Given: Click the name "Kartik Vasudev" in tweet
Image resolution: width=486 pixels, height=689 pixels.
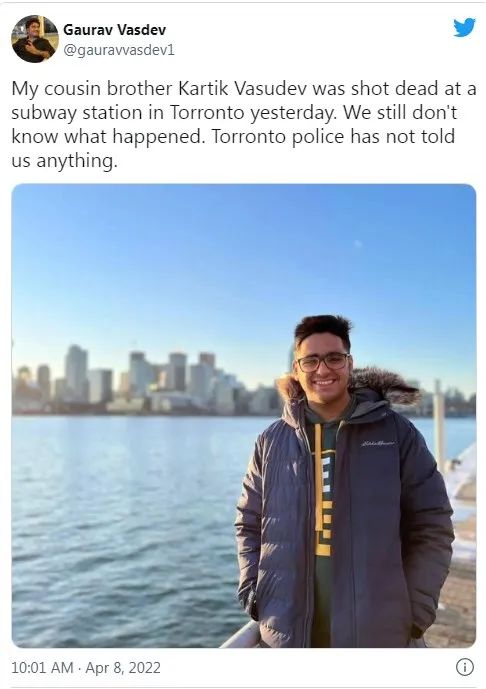Looking at the screenshot, I should 243,89.
